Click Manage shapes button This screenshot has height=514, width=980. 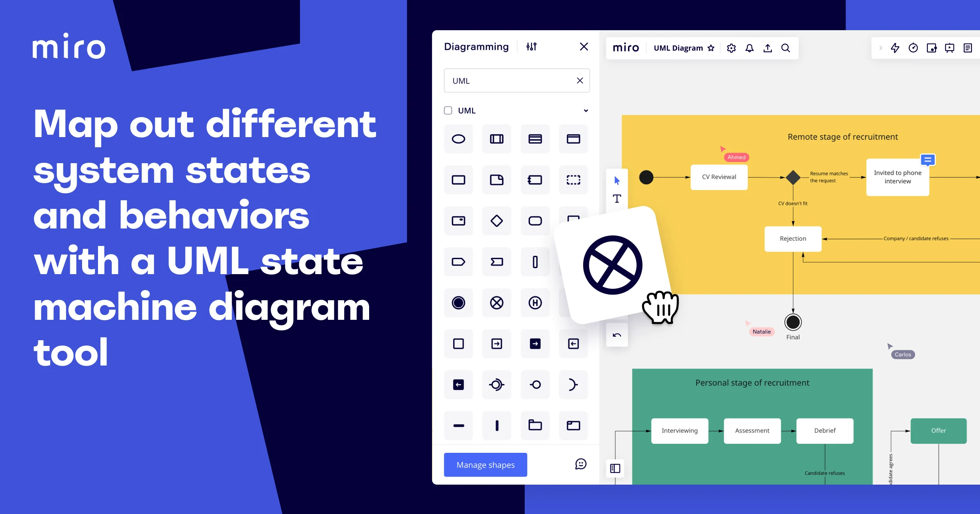click(486, 465)
